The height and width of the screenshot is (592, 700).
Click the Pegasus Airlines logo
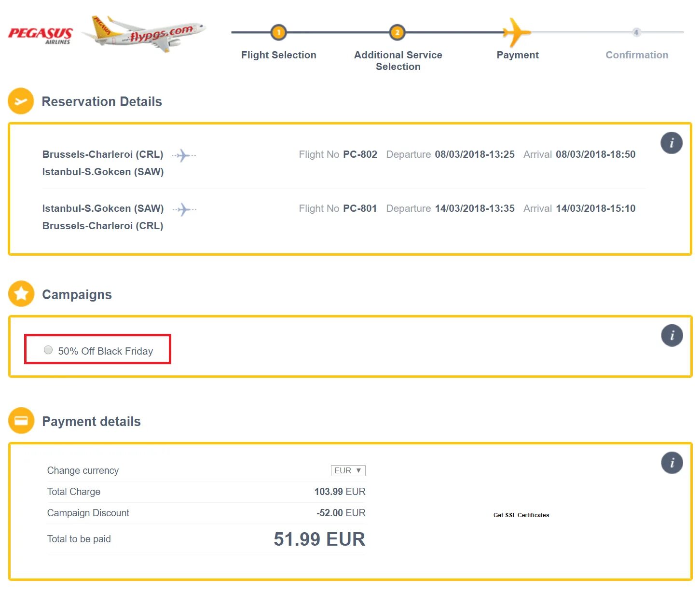[41, 35]
